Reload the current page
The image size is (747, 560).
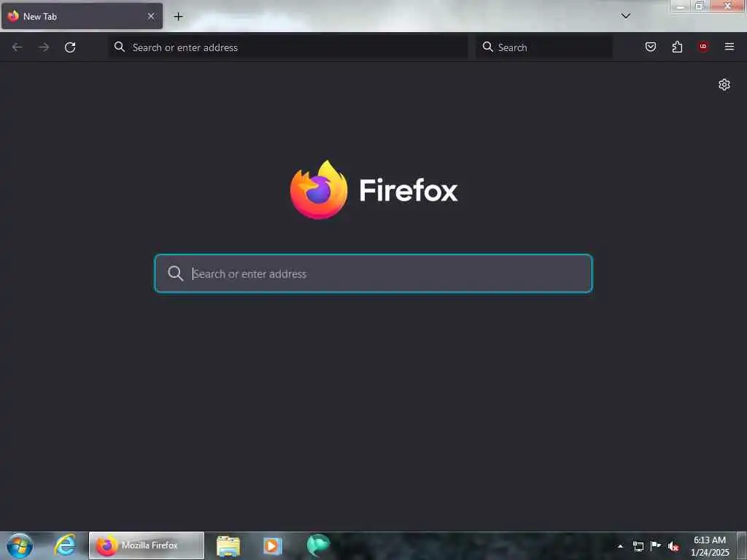(70, 47)
